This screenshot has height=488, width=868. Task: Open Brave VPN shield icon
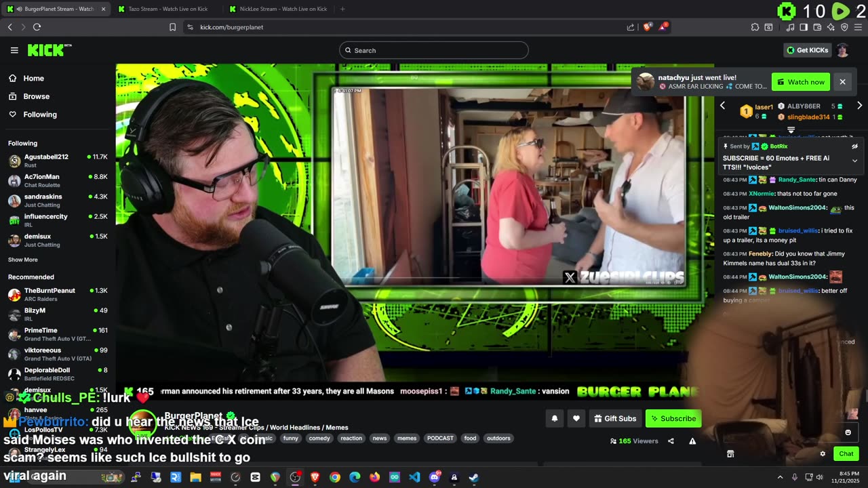844,27
